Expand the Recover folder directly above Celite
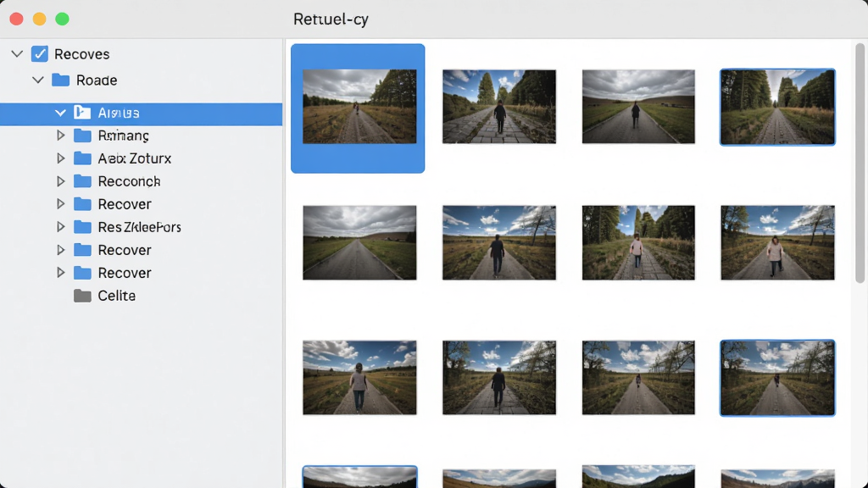Viewport: 868px width, 488px height. (60, 272)
